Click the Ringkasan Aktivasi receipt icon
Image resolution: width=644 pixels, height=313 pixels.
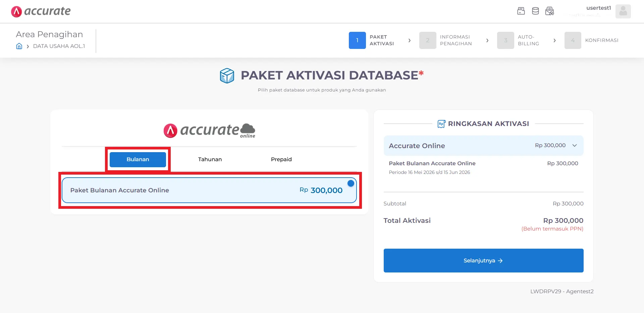[x=441, y=124]
